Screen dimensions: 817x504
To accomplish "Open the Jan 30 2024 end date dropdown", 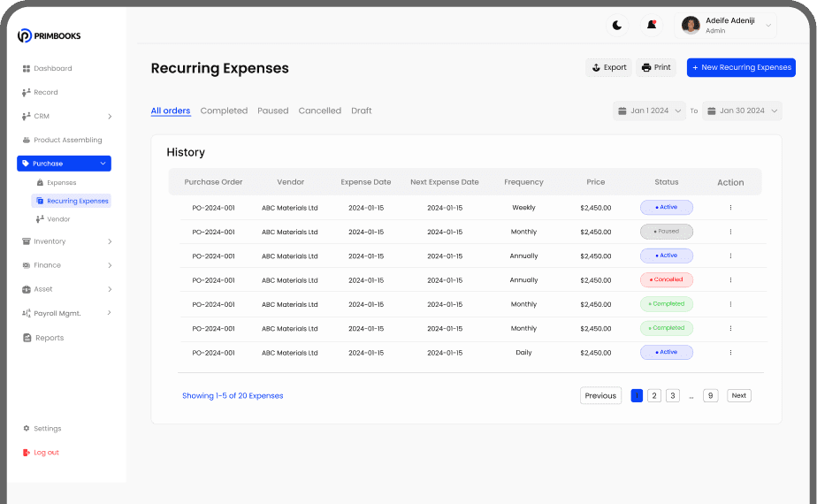I will click(x=742, y=111).
